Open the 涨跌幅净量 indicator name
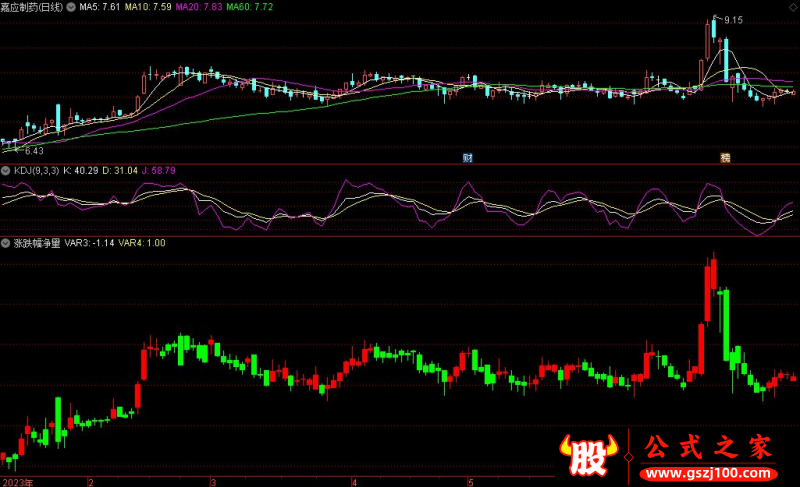The width and height of the screenshot is (800, 487). 37,242
